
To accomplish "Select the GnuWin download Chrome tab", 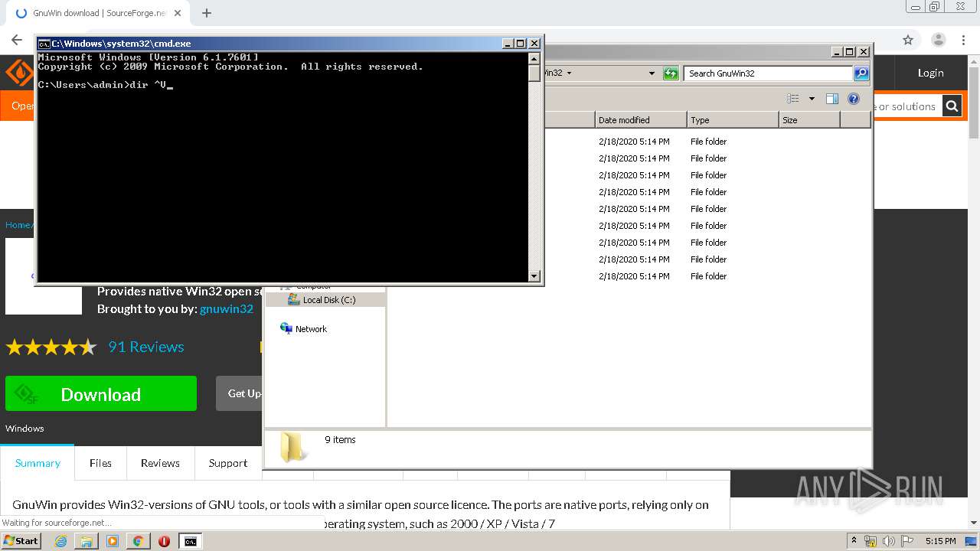I will click(99, 13).
